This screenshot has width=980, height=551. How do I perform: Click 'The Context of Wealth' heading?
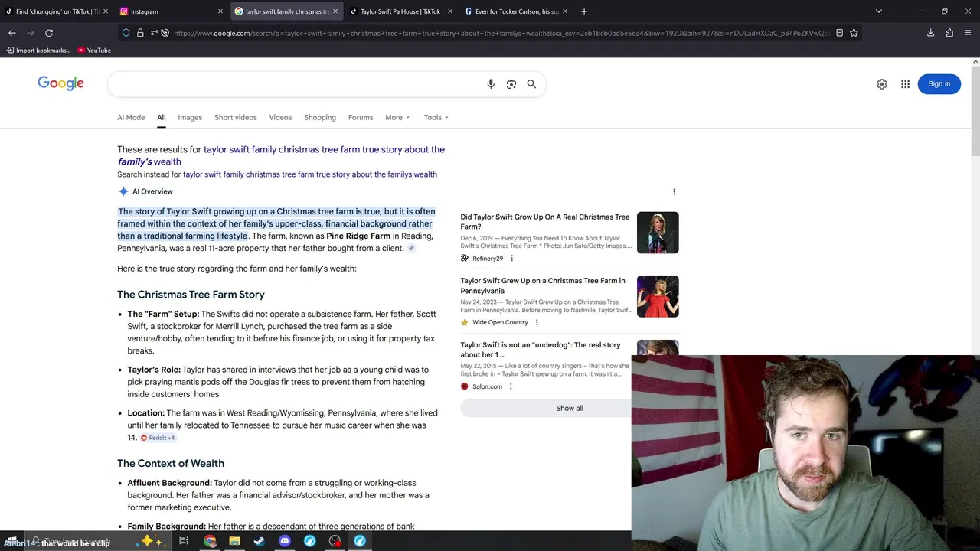click(x=171, y=463)
